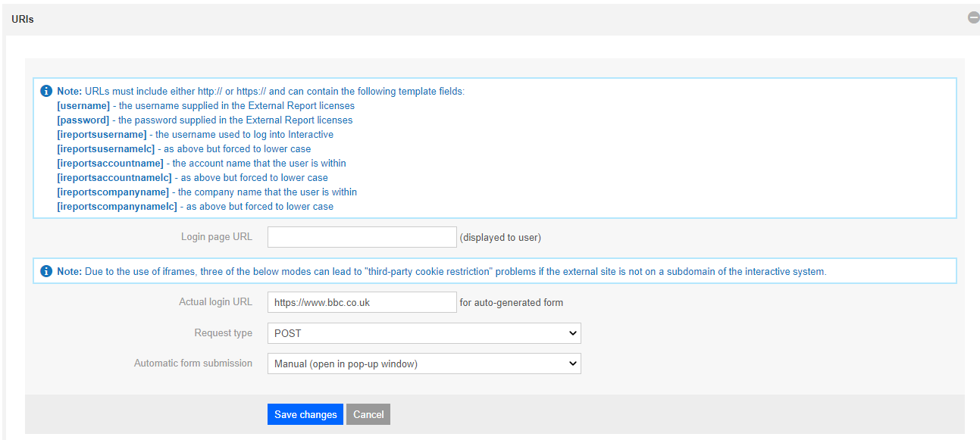The height and width of the screenshot is (440, 980).
Task: Click the URIs section header
Action: pos(23,19)
